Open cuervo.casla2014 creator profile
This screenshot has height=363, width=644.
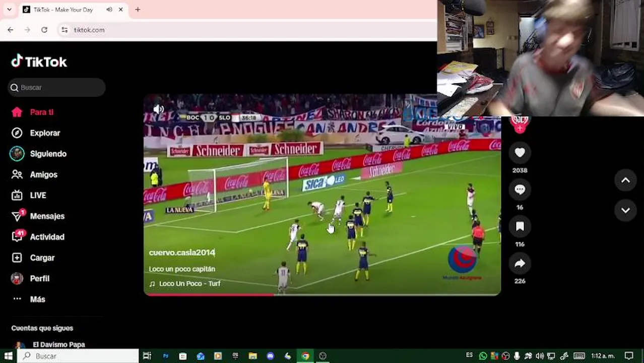point(182,253)
